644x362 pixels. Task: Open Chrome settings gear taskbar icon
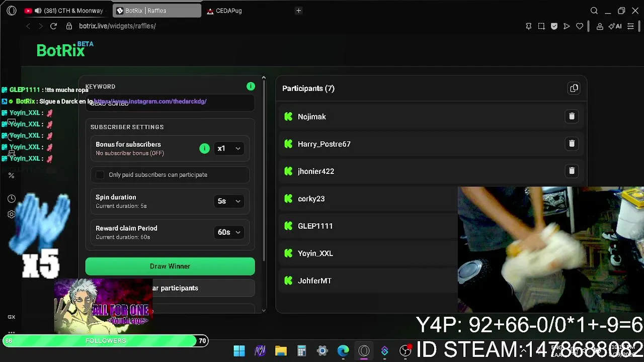(x=323, y=350)
